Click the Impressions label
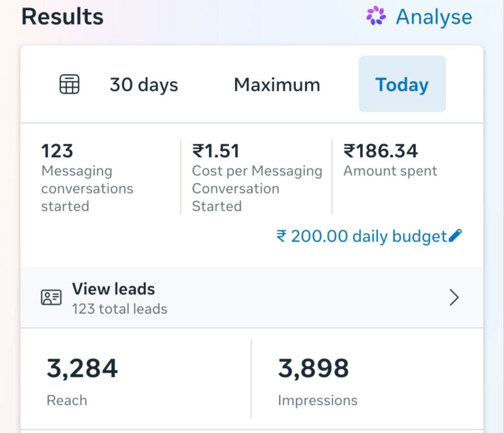The width and height of the screenshot is (504, 433). tap(317, 401)
